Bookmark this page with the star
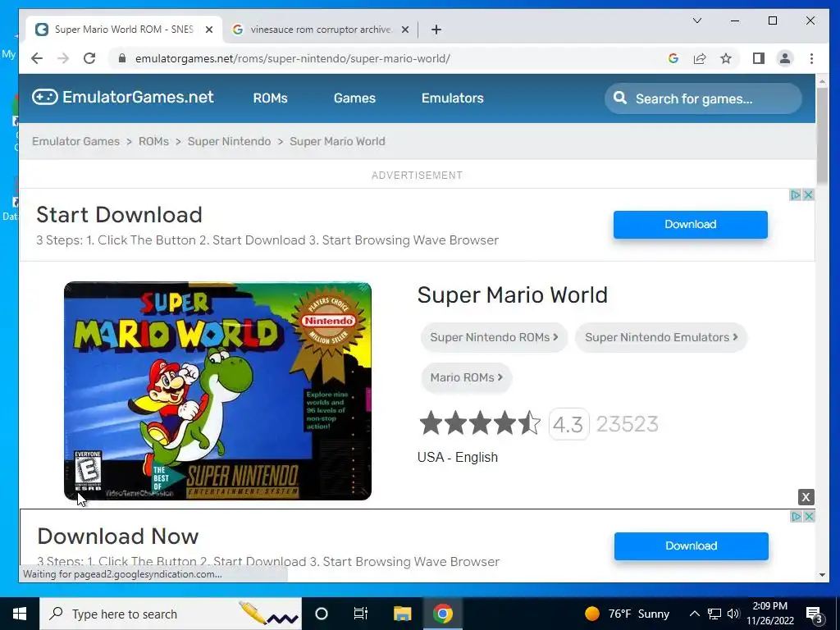This screenshot has height=630, width=840. pyautogui.click(x=726, y=58)
